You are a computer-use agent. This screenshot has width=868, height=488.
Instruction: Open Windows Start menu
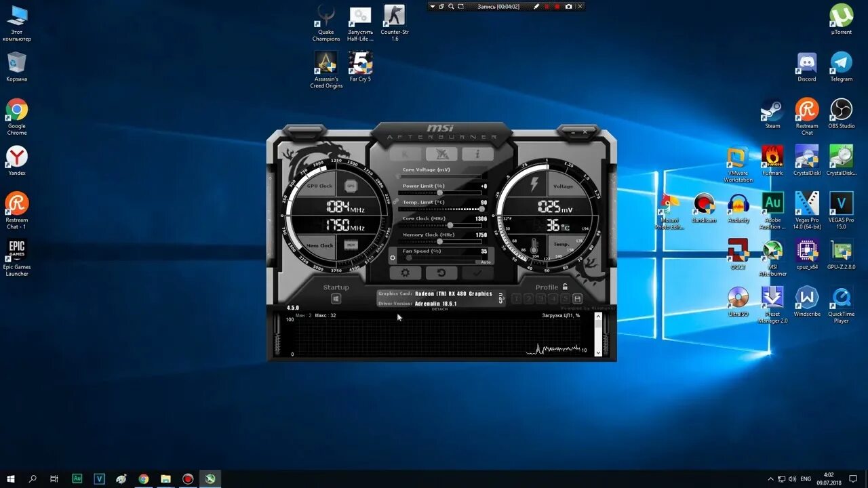(x=11, y=479)
